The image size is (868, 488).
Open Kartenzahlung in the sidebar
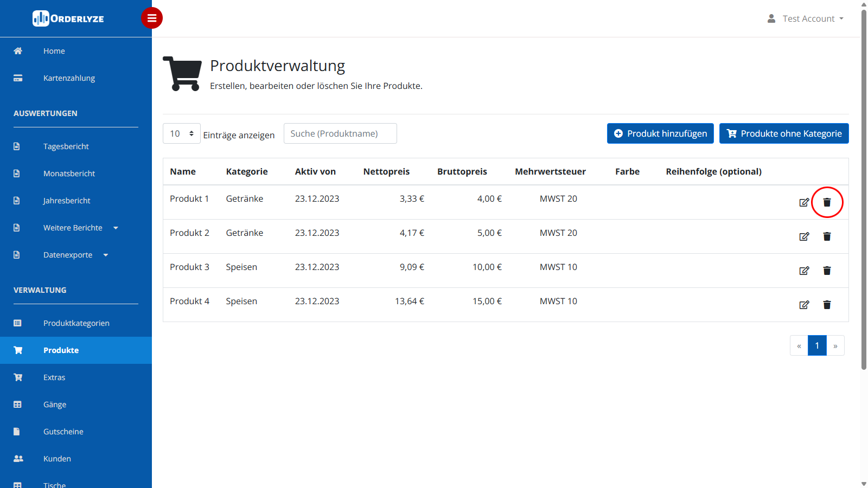point(76,78)
